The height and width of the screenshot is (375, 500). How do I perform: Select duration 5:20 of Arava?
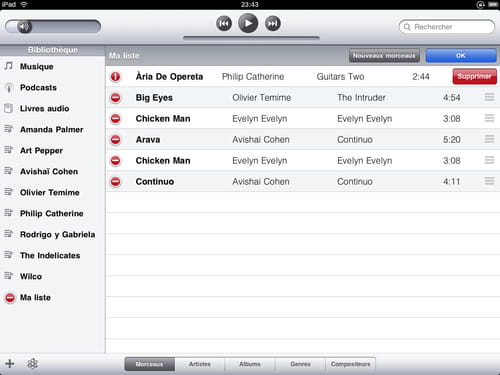pyautogui.click(x=452, y=140)
